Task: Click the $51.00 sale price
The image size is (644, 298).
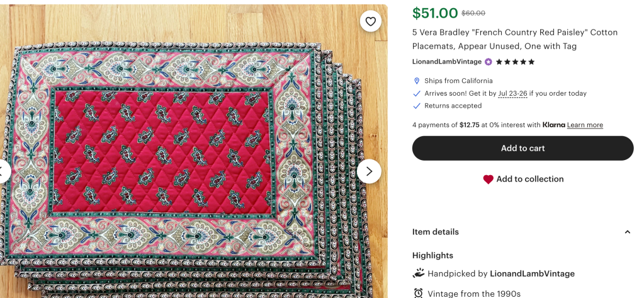Action: coord(435,13)
